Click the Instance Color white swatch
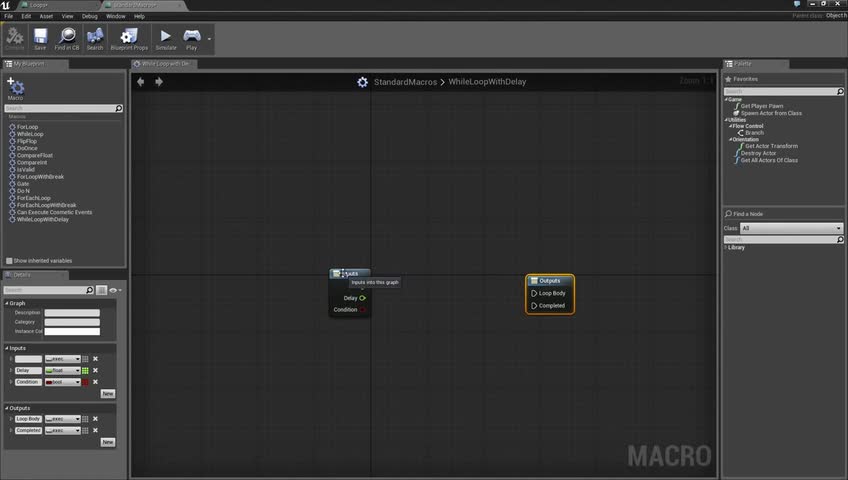Screen dimensions: 848x480 72,331
